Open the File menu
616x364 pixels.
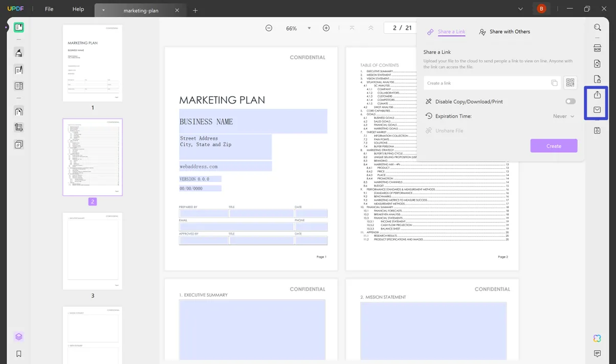(49, 9)
